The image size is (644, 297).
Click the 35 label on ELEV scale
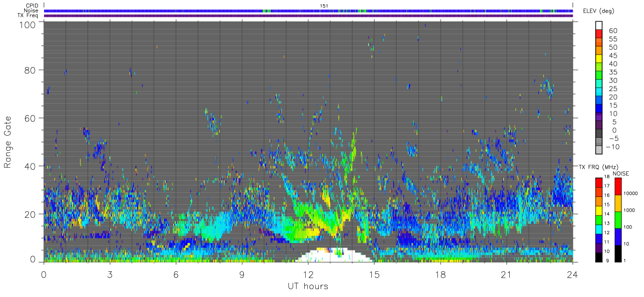(613, 72)
